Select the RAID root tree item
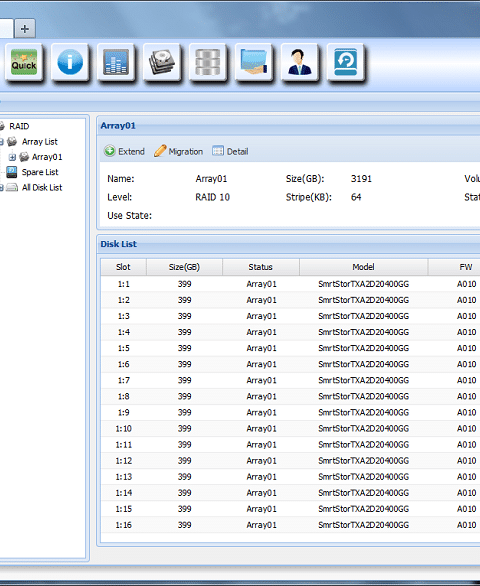Screen dimensions: 480x586 [19, 126]
